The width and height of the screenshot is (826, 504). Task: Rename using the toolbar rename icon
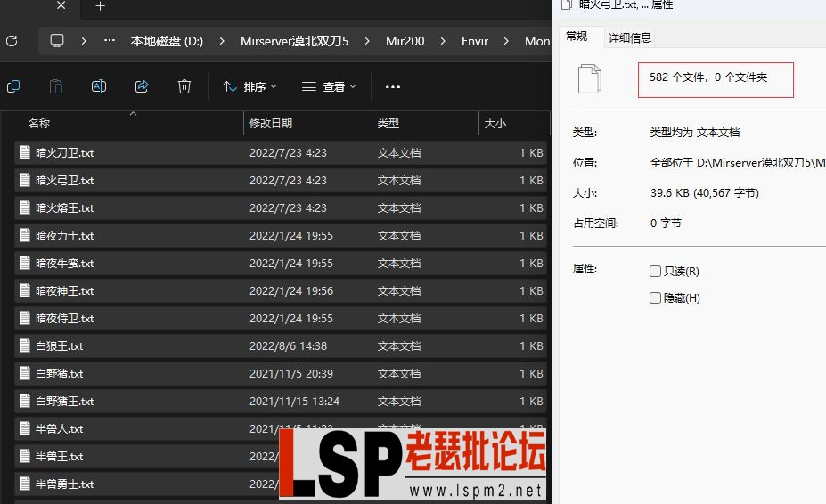(99, 86)
